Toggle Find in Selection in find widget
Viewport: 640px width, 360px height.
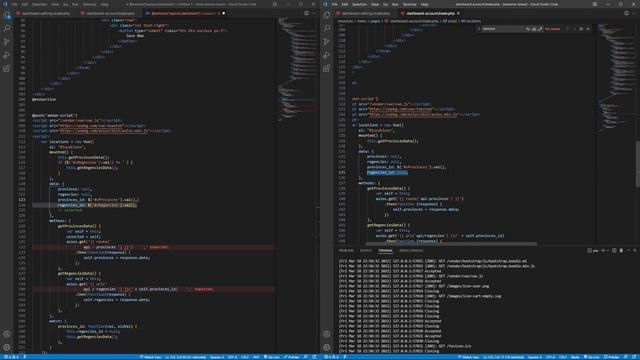click(581, 29)
